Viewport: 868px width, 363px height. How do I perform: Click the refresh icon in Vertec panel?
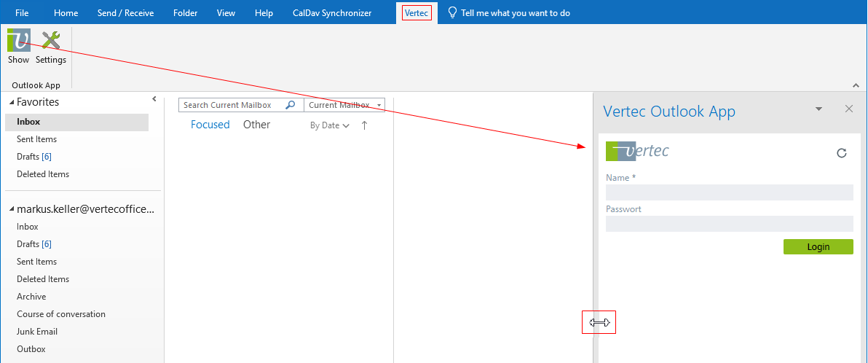[842, 153]
